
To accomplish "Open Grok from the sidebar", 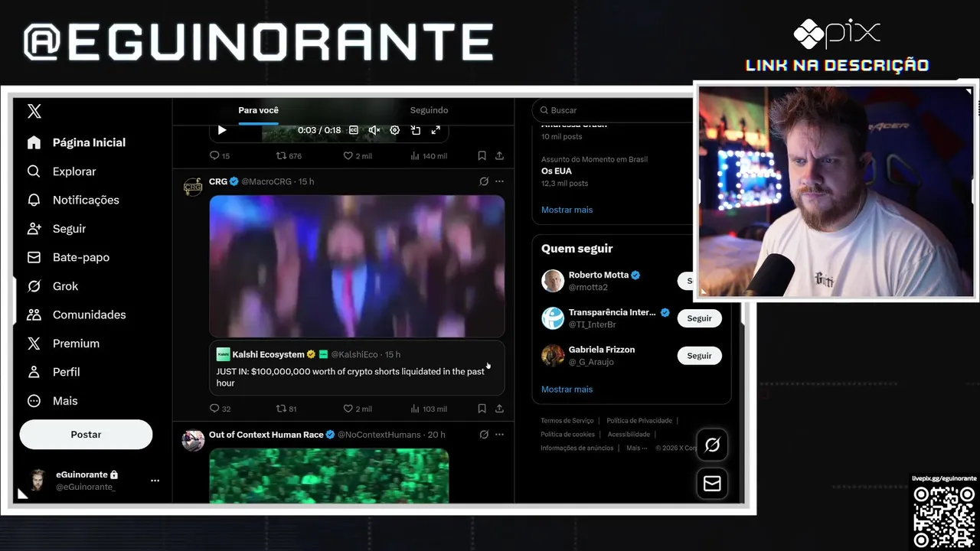I will click(x=52, y=286).
